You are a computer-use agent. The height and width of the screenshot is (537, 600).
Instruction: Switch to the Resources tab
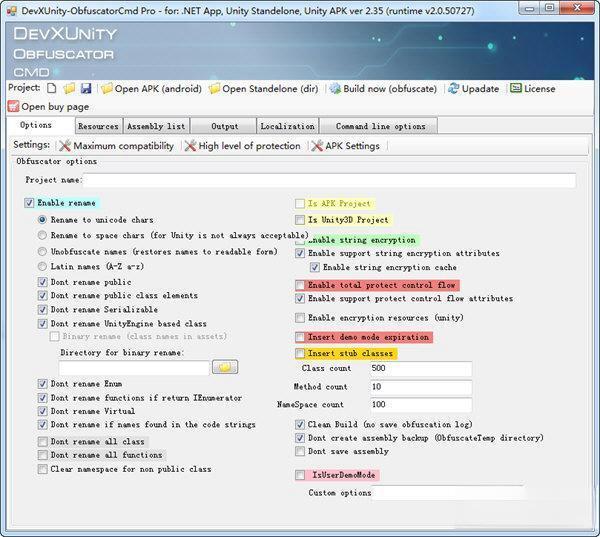(98, 126)
